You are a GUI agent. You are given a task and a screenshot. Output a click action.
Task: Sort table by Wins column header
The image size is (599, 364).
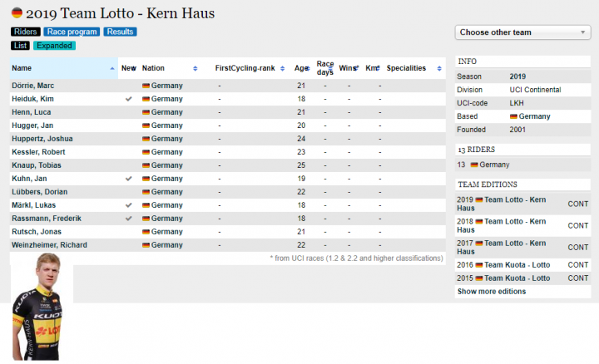tap(349, 68)
